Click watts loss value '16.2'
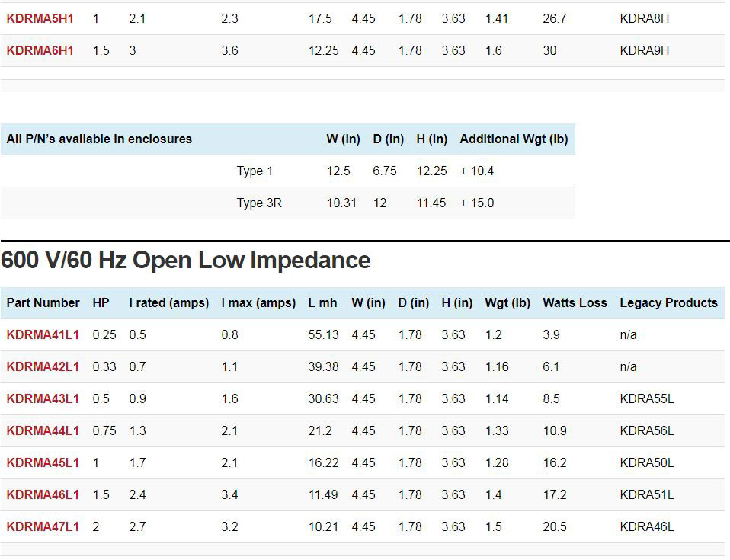Screen dimensions: 730x560 pyautogui.click(x=555, y=462)
